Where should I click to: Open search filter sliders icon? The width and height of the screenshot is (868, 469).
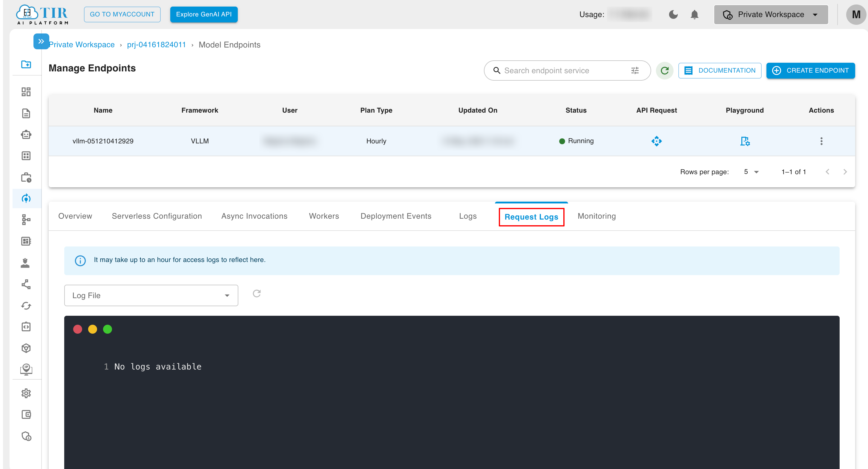point(635,70)
